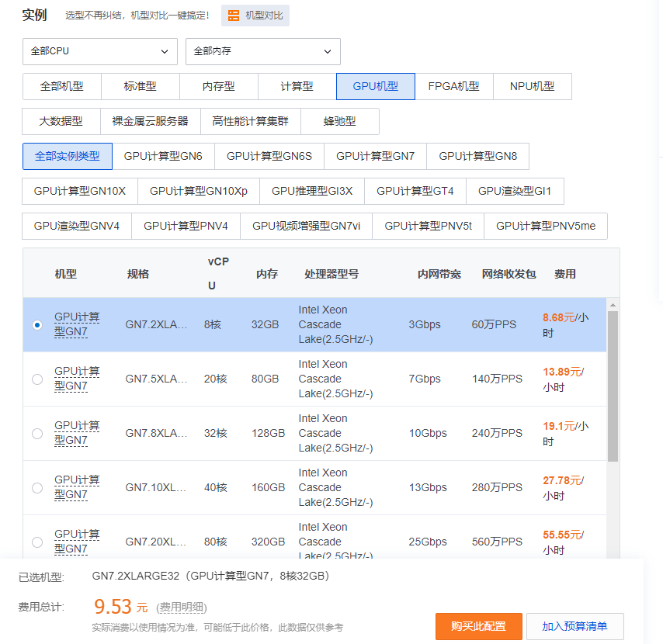Click the 处理器型号 column header
Image resolution: width=663 pixels, height=644 pixels.
click(x=331, y=274)
